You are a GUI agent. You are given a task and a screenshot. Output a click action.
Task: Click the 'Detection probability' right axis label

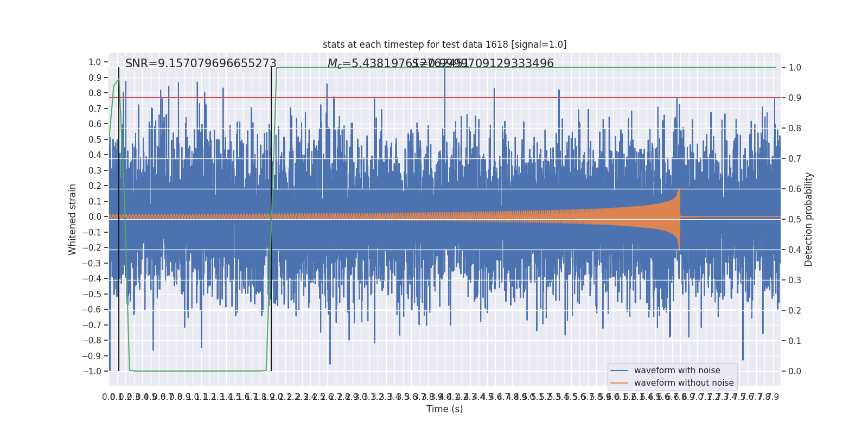coord(809,219)
